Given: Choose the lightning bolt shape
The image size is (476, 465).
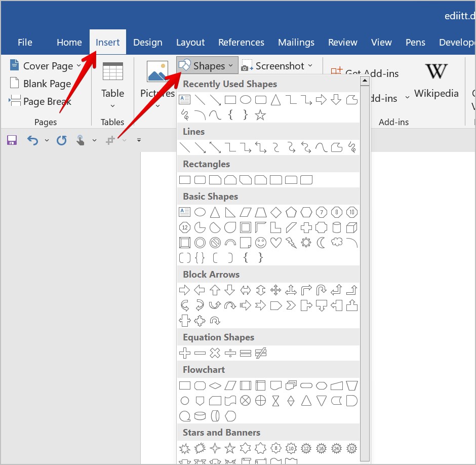Looking at the screenshot, I should (291, 243).
